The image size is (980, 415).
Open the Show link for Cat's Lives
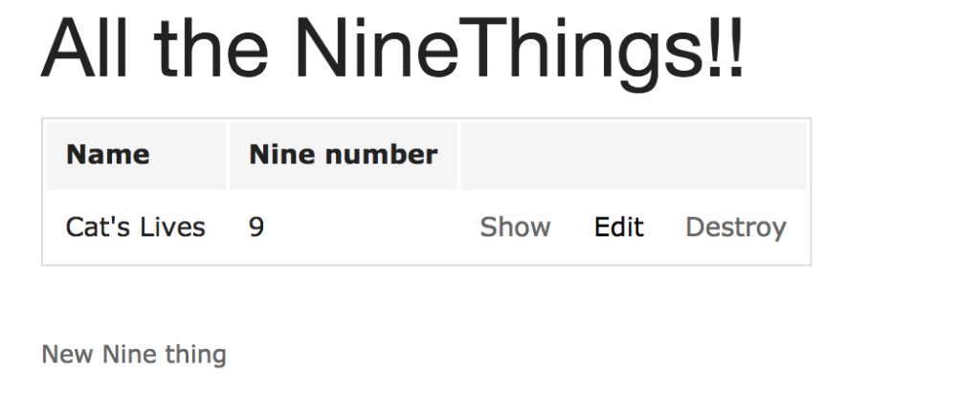point(515,228)
